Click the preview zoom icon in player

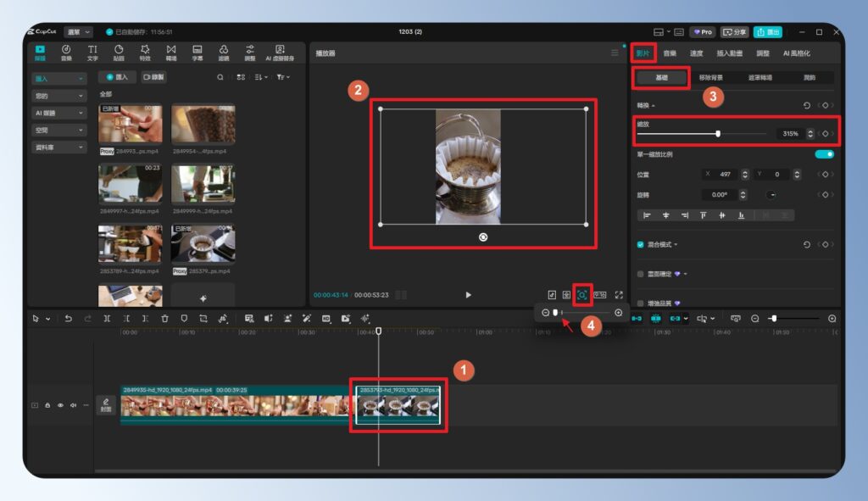[582, 295]
